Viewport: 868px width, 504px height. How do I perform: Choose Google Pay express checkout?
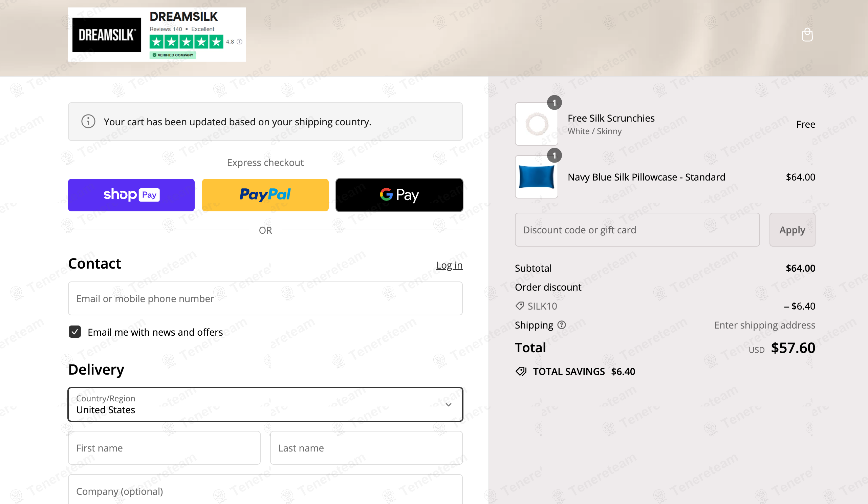click(x=399, y=195)
